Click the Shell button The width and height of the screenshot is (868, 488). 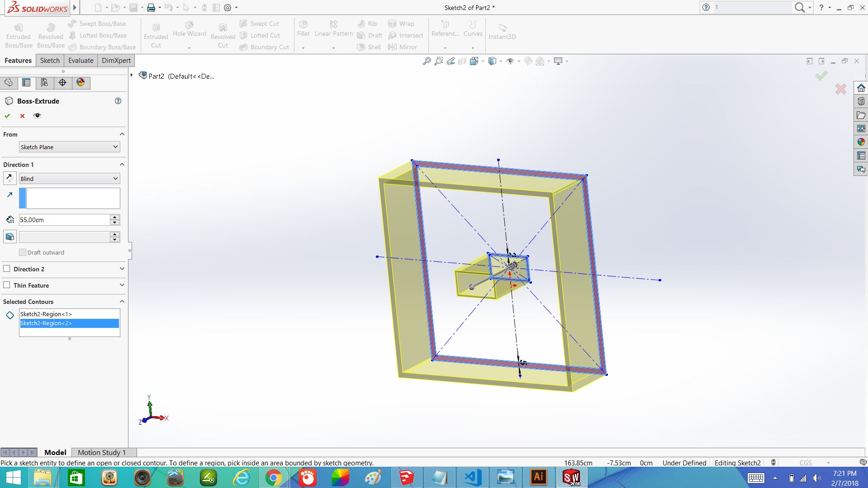coord(369,47)
